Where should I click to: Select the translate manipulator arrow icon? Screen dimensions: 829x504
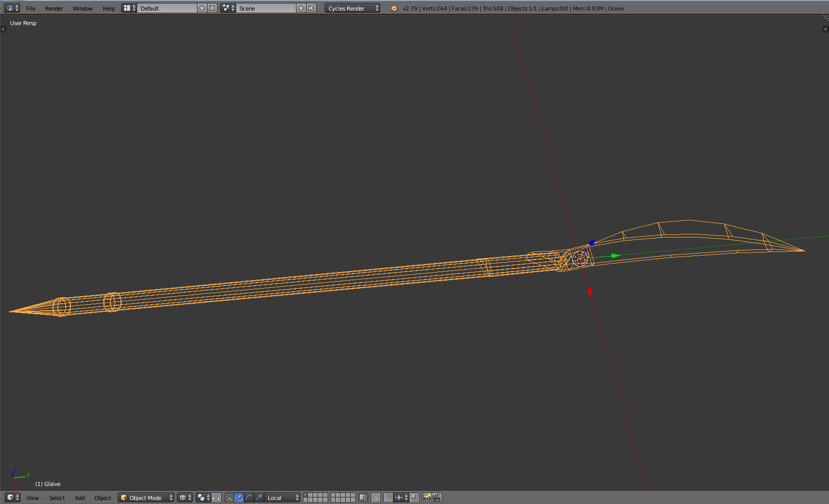pos(239,497)
